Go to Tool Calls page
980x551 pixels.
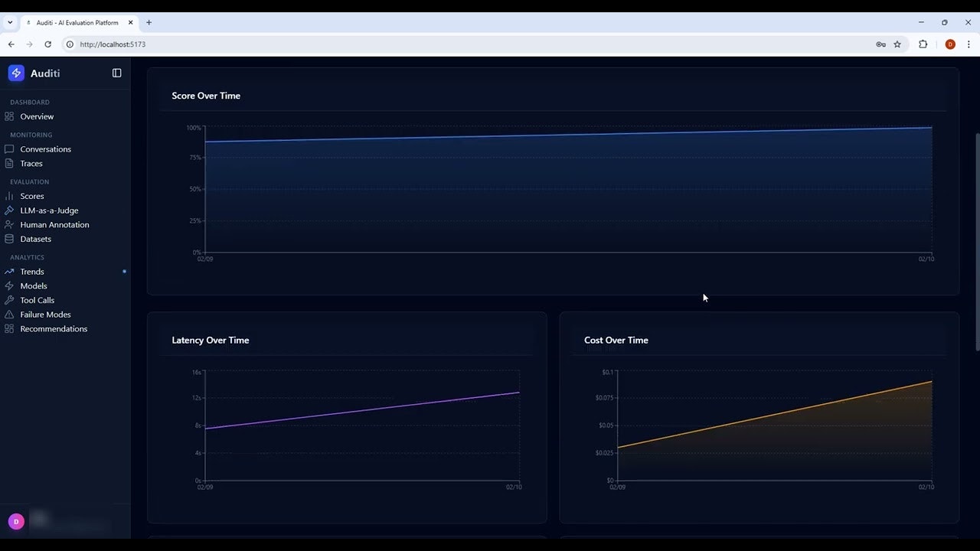pos(37,300)
